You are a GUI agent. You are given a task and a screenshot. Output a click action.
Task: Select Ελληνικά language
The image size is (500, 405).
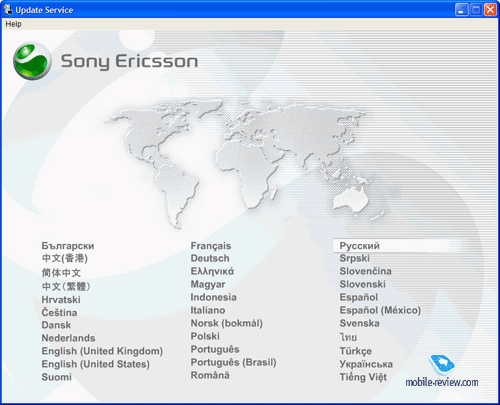pos(212,271)
